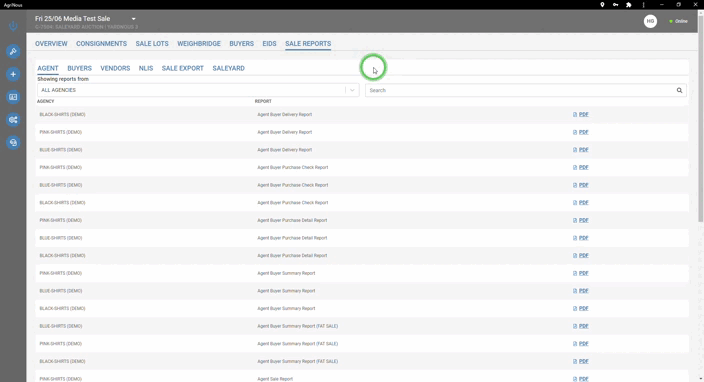Open the three-dot menu in title bar

pyautogui.click(x=643, y=4)
